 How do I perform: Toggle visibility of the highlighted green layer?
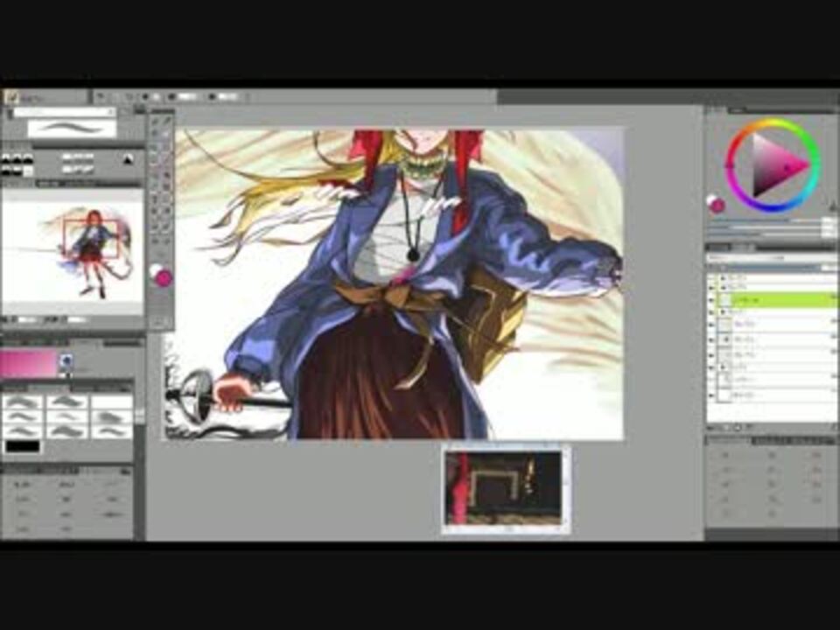point(711,300)
